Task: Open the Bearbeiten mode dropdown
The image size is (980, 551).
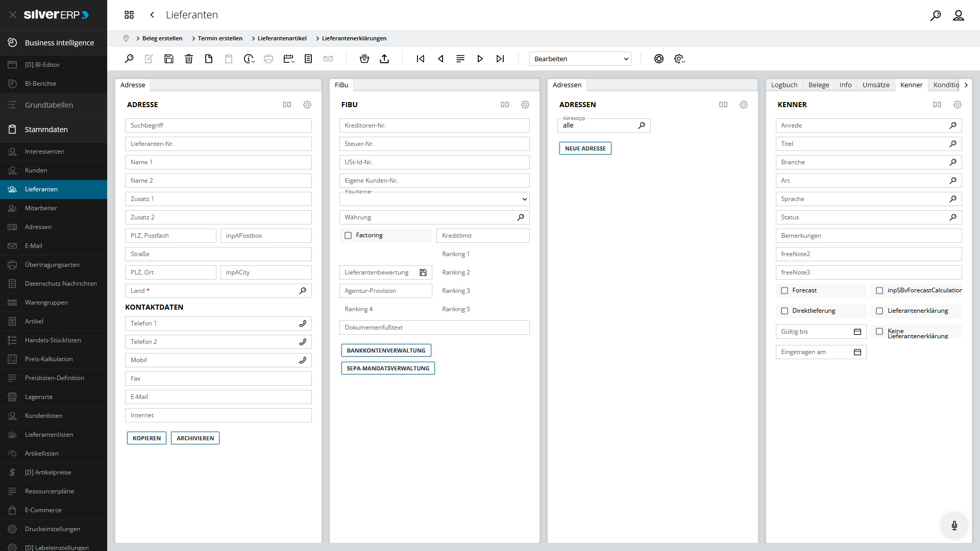Action: tap(580, 59)
